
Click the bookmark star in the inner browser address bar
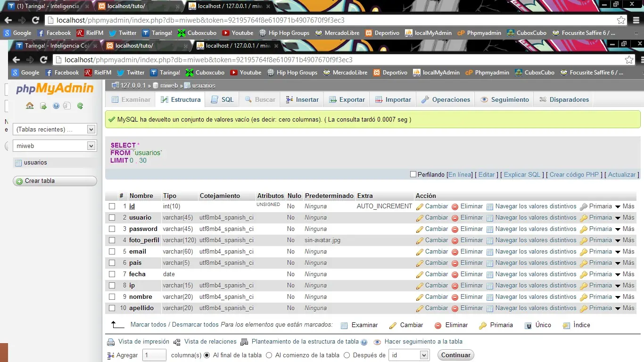[629, 60]
